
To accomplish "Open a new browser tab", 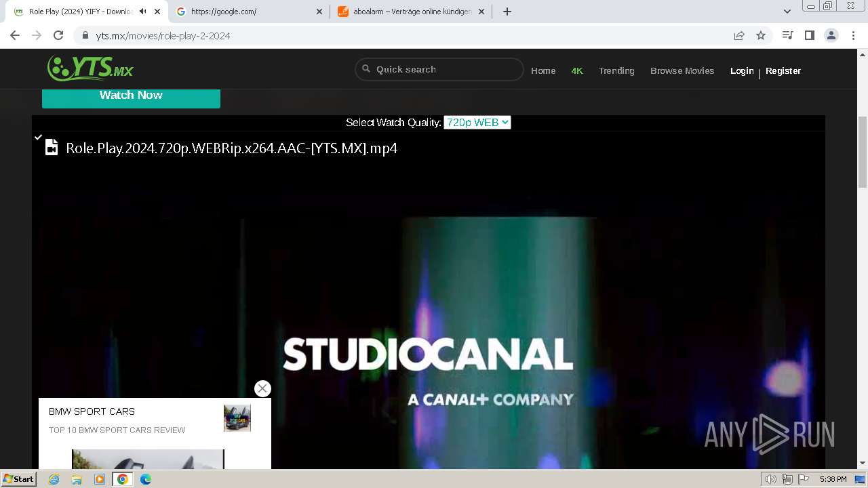I will [x=507, y=12].
